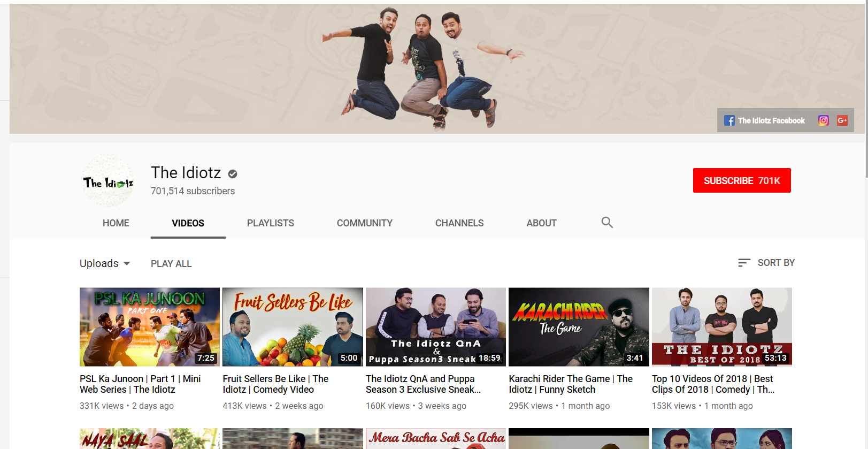
Task: Click The Idiotz channel avatar
Action: click(x=108, y=181)
